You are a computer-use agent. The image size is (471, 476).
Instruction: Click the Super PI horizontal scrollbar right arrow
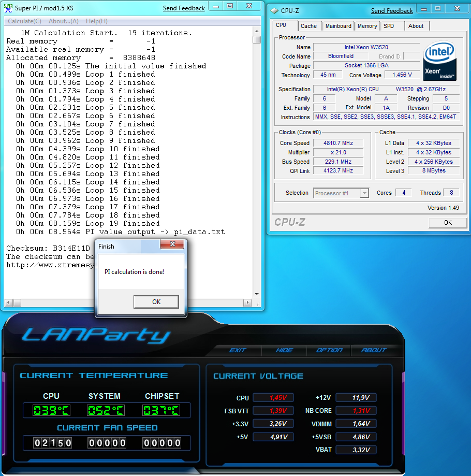point(247,302)
